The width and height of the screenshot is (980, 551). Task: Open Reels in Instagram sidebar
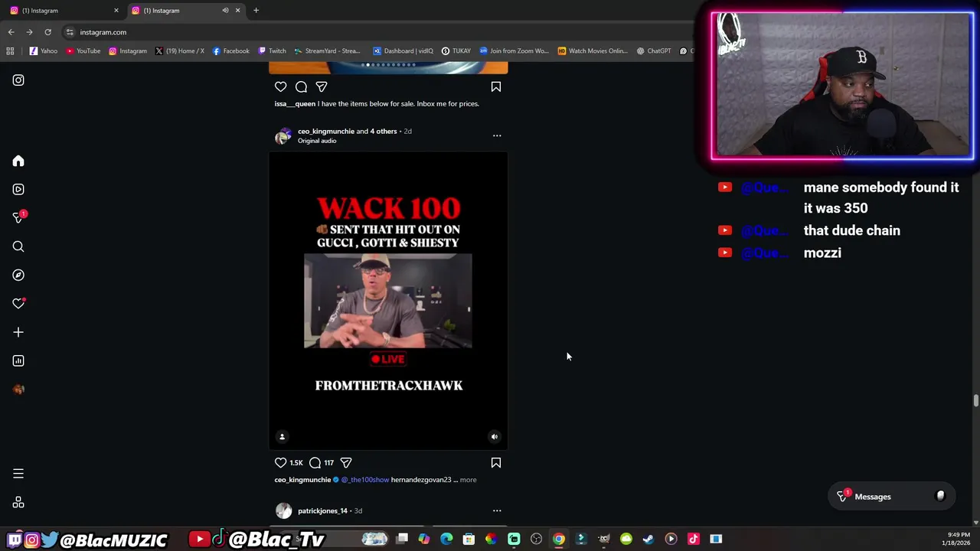[x=18, y=189]
